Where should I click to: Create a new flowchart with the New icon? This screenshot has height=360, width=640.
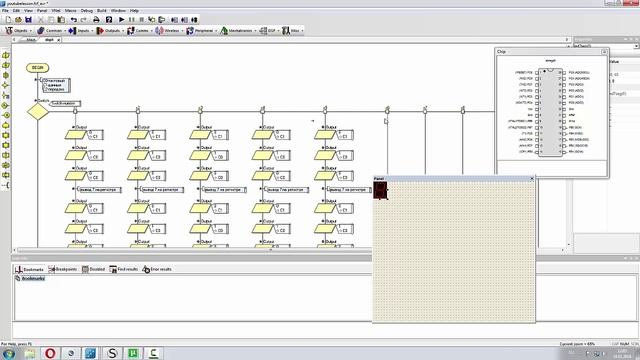8,20
